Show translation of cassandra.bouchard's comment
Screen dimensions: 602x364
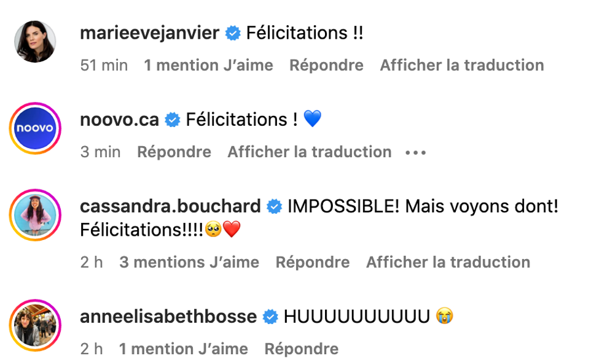[448, 261]
